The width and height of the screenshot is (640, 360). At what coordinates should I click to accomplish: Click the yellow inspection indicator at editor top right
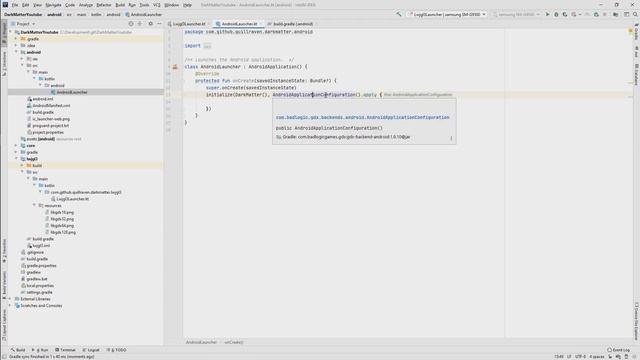click(631, 31)
